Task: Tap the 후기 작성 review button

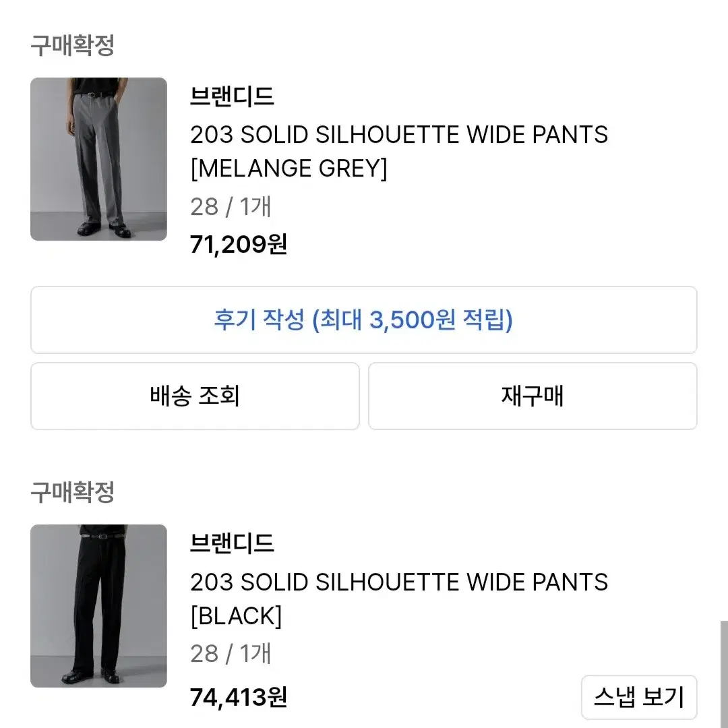Action: (x=363, y=320)
